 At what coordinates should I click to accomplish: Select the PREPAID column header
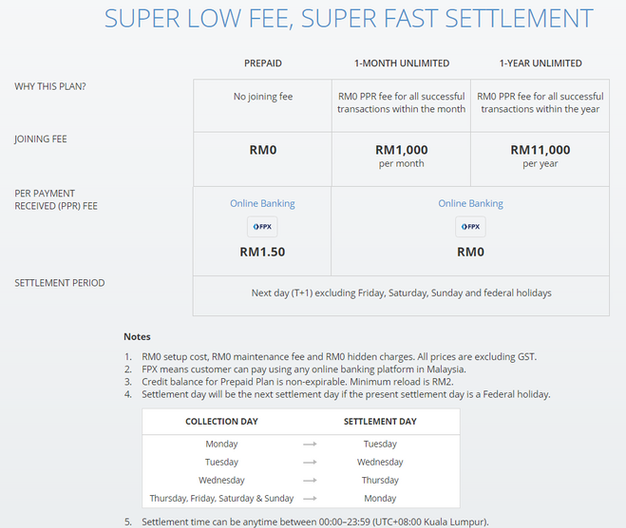click(262, 63)
